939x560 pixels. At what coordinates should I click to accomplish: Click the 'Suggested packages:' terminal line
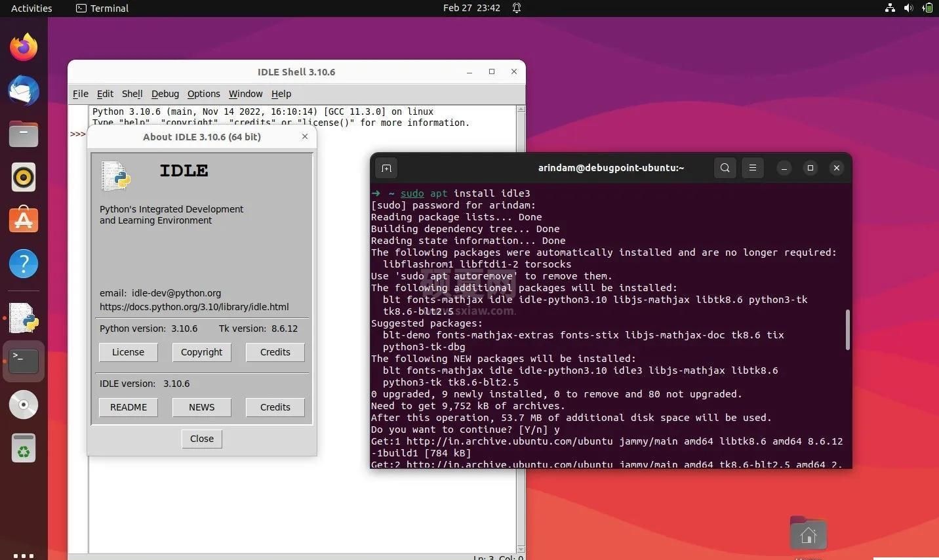pyautogui.click(x=426, y=323)
